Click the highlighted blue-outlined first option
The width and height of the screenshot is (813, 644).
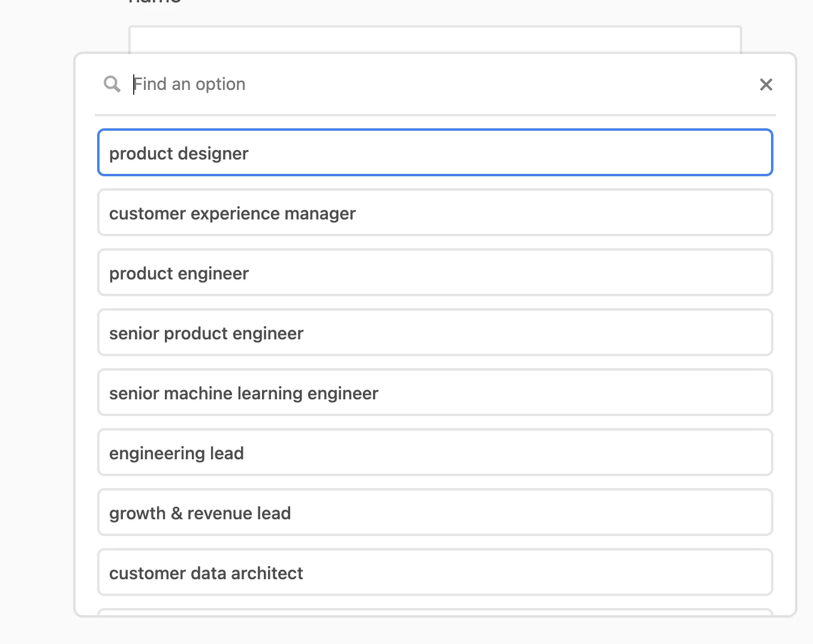[x=435, y=152]
